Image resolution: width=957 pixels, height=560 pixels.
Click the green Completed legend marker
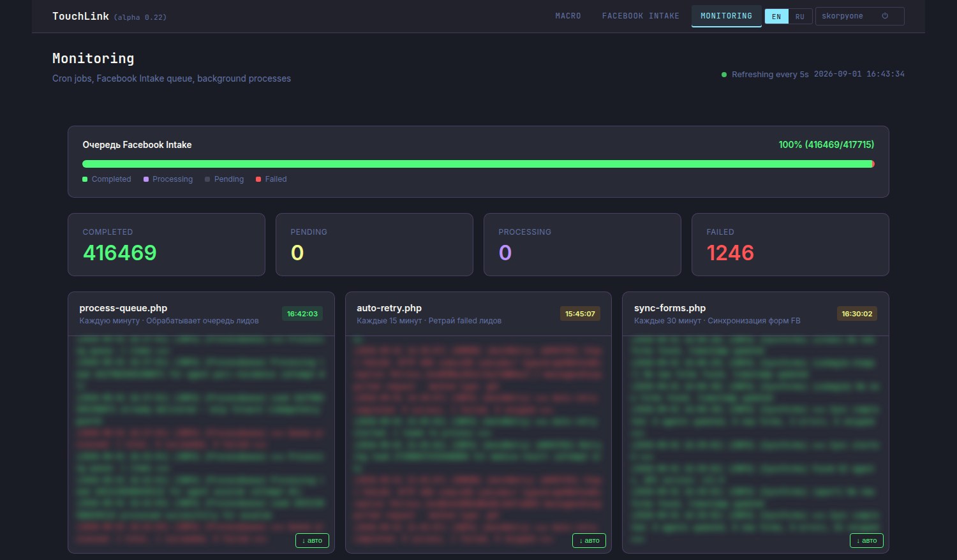[85, 179]
